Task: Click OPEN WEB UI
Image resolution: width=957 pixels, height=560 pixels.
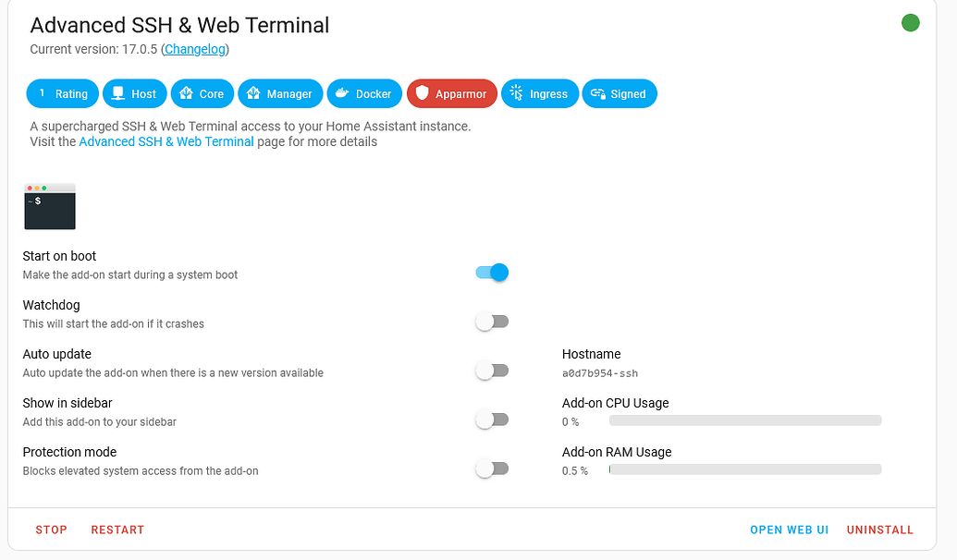Action: (x=789, y=530)
